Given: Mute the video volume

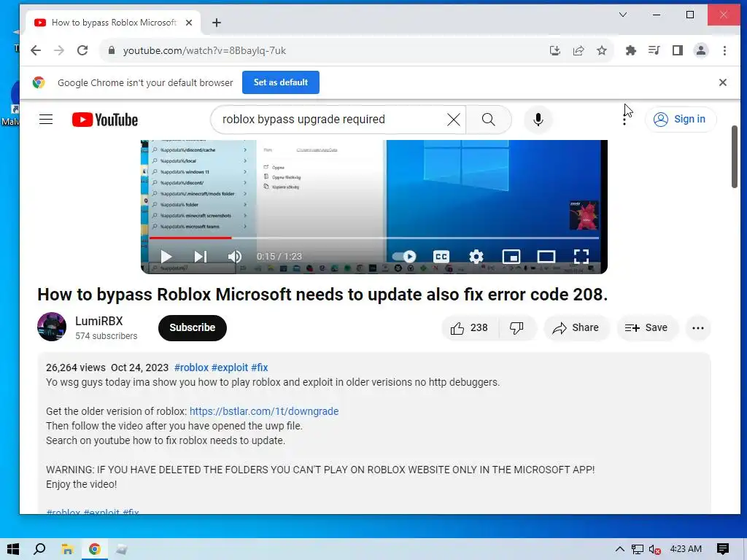Looking at the screenshot, I should coord(234,256).
